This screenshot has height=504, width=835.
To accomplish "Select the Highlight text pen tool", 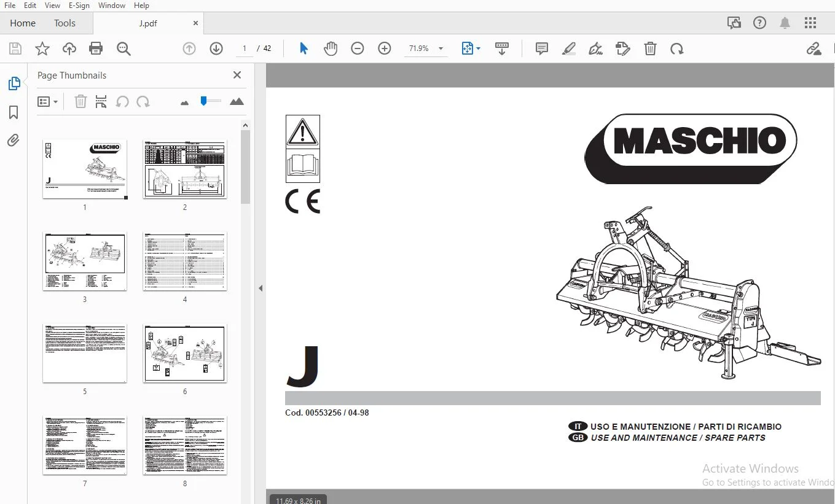I will 569,48.
